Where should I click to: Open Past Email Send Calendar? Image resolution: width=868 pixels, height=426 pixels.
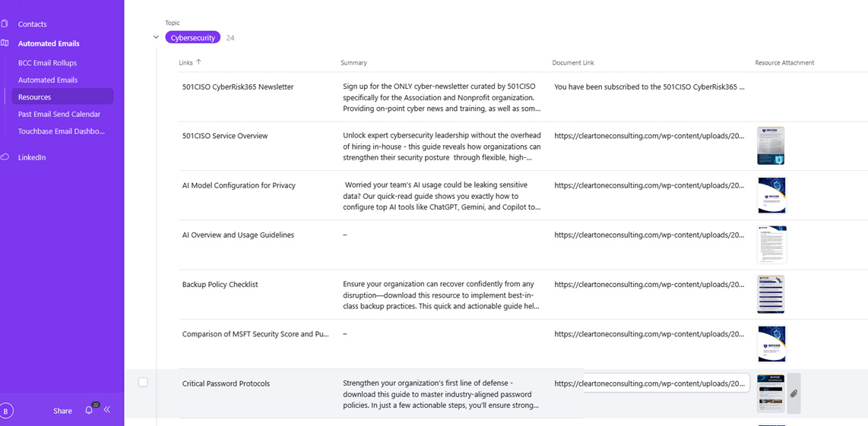pos(59,114)
